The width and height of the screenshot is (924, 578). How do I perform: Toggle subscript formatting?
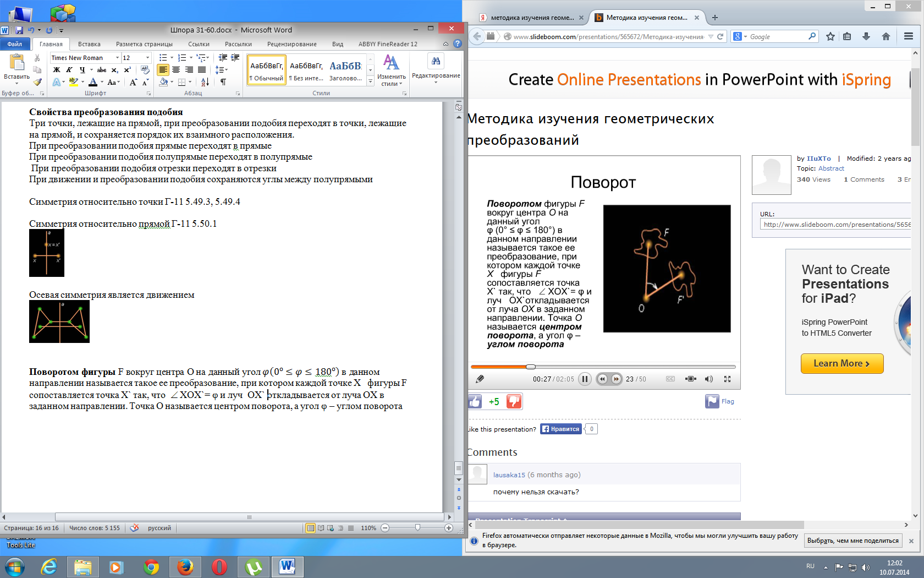(x=114, y=70)
